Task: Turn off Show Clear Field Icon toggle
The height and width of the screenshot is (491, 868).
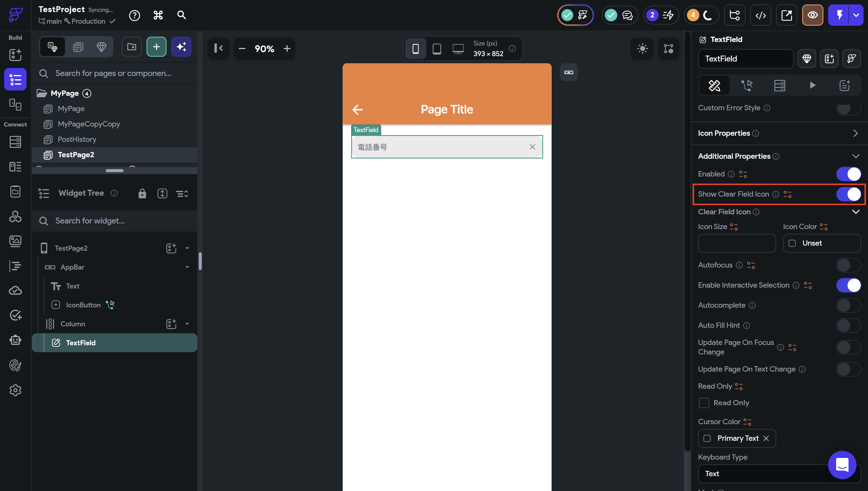Action: coord(848,194)
